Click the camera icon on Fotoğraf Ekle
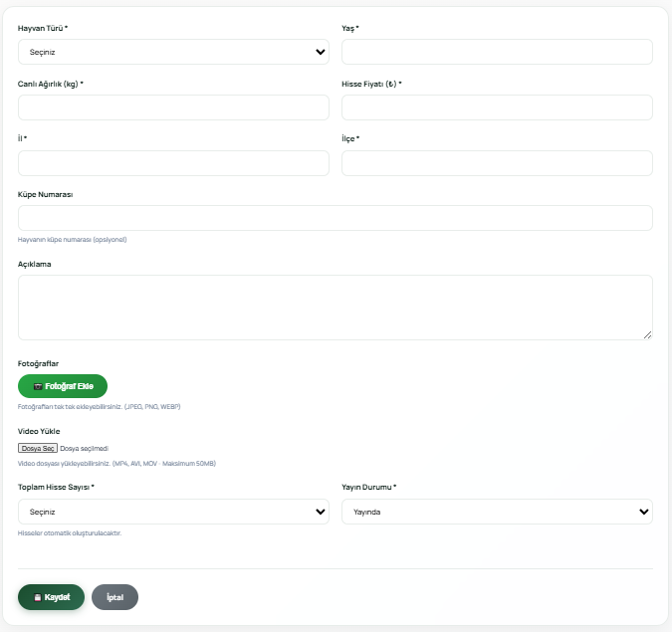 point(38,386)
